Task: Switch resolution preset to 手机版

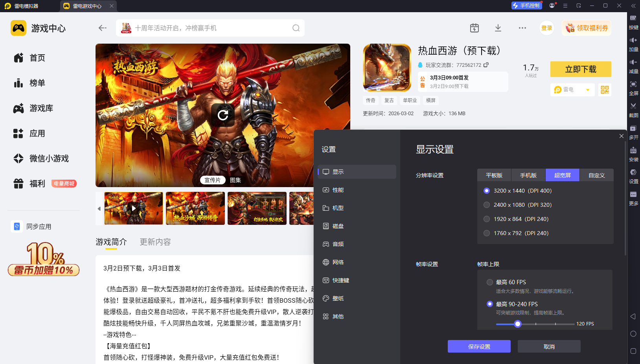Action: (528, 175)
